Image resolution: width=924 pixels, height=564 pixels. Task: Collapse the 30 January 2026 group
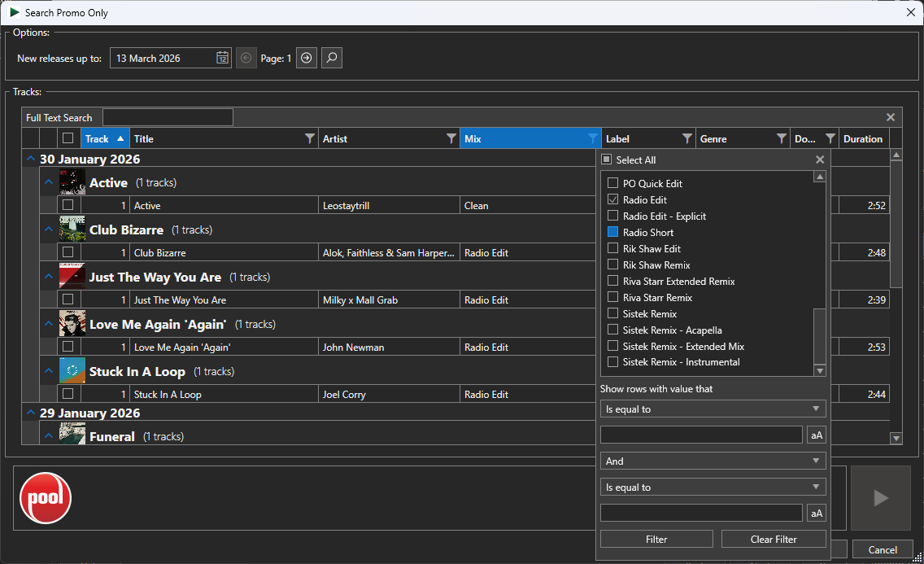(30, 159)
